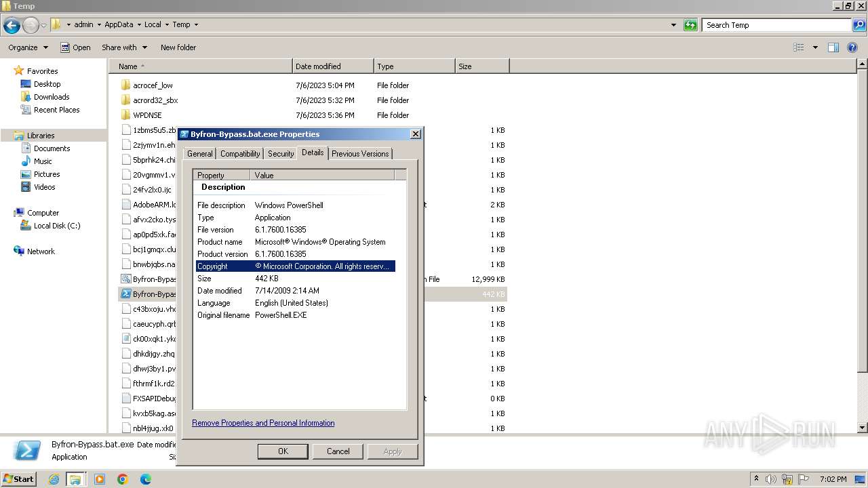Launch Microsoft Edge from taskbar
Screen dimensions: 868x488
coord(145,479)
